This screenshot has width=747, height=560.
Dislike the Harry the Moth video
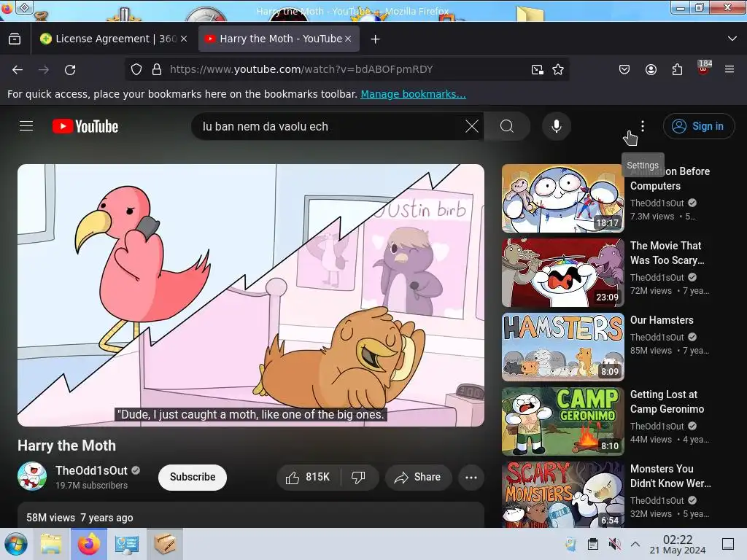pyautogui.click(x=359, y=477)
